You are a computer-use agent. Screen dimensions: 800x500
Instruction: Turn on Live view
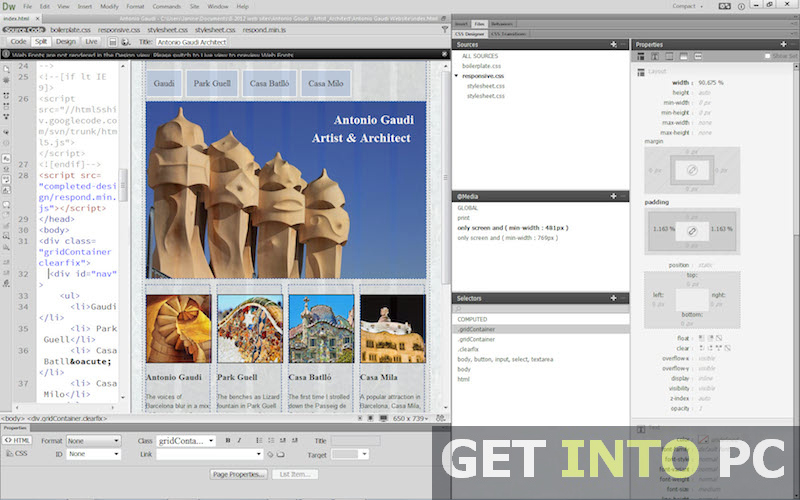[91, 42]
